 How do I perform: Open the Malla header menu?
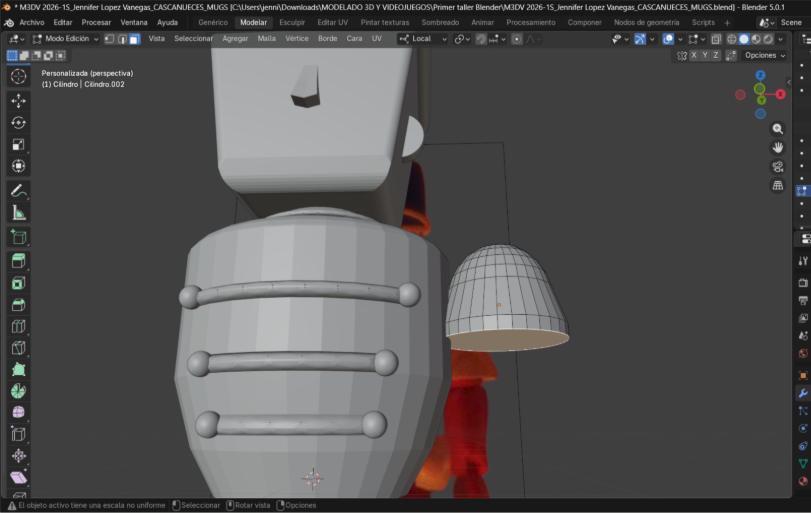[267, 39]
